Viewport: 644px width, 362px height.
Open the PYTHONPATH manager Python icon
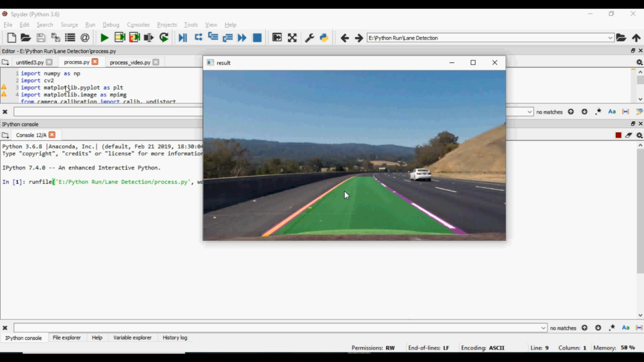coord(324,38)
